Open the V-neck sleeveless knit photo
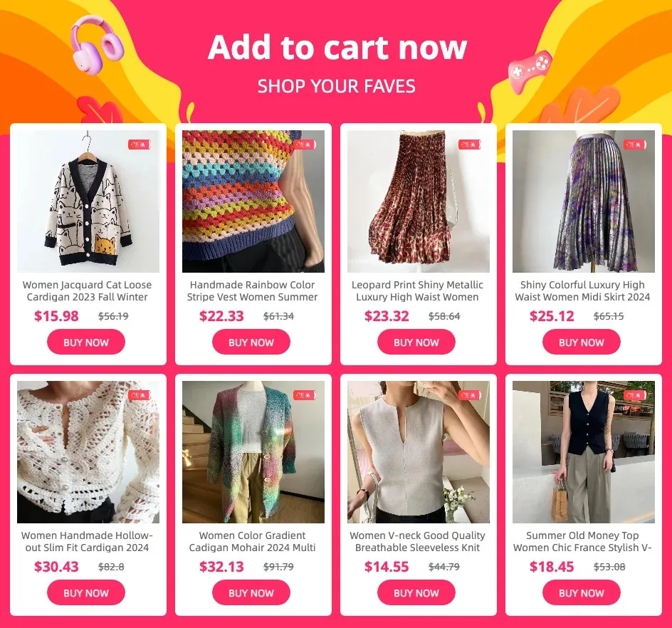This screenshot has height=628, width=672. [x=419, y=452]
